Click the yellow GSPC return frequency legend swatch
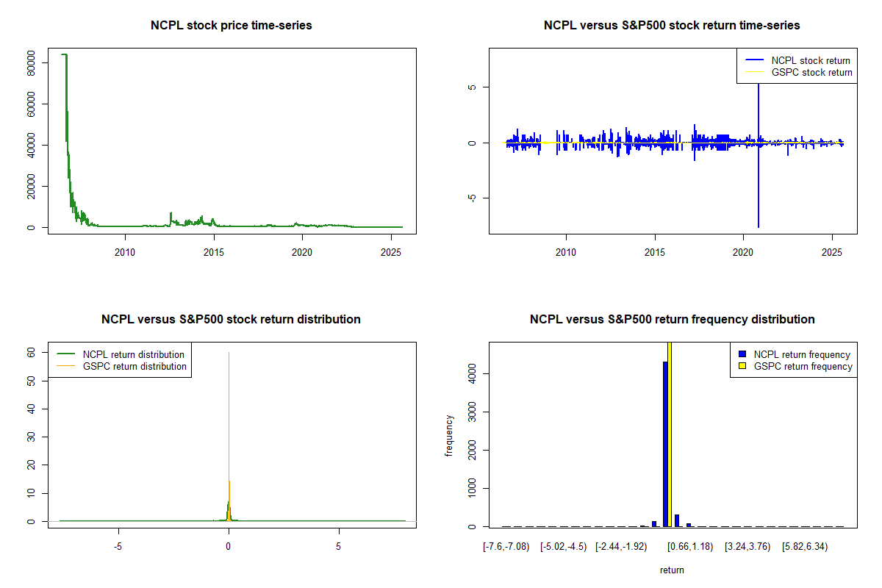The image size is (882, 588). click(x=742, y=367)
